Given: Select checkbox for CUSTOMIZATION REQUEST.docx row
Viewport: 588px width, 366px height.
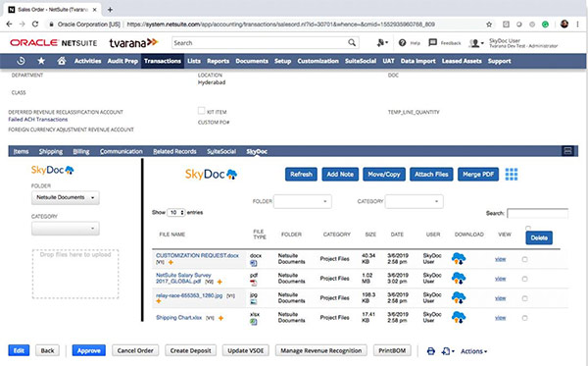Looking at the screenshot, I should pos(524,259).
